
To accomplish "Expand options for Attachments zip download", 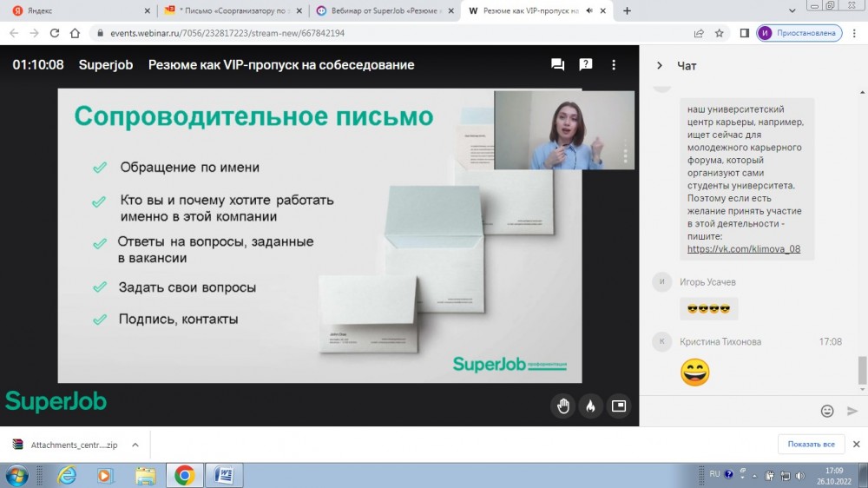I will (135, 445).
